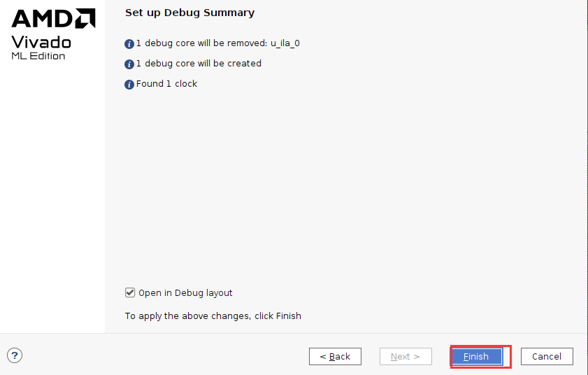Click the AMD wordmark letters
The height and width of the screenshot is (375, 588).
[x=43, y=18]
